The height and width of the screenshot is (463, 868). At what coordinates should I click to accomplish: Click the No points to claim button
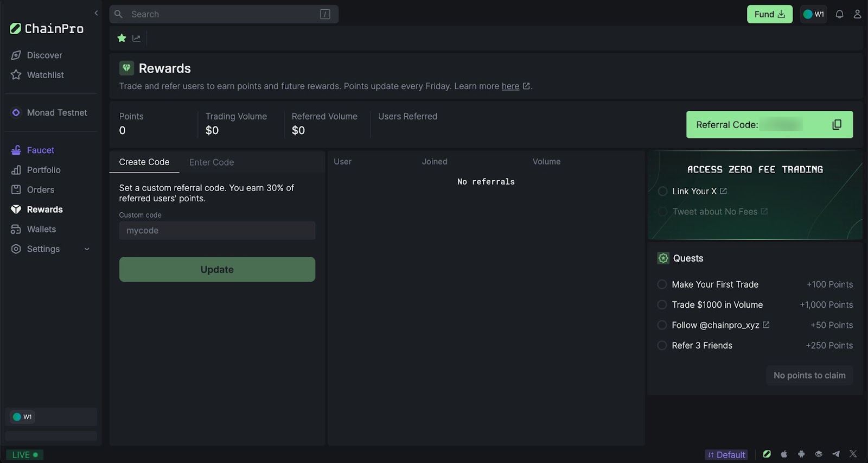(809, 376)
